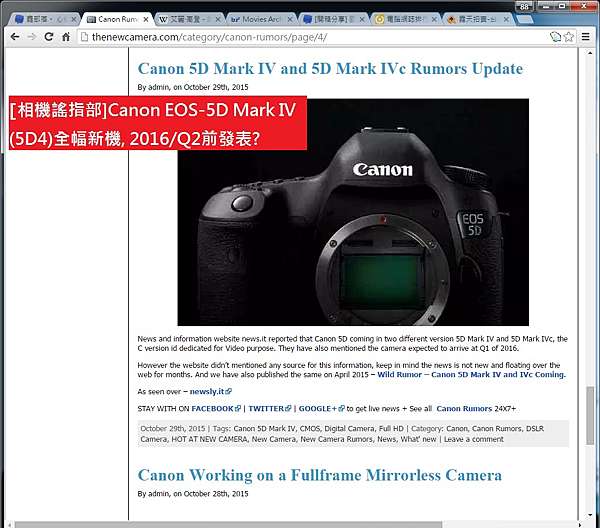Click the page icon left of the URL

click(85, 37)
